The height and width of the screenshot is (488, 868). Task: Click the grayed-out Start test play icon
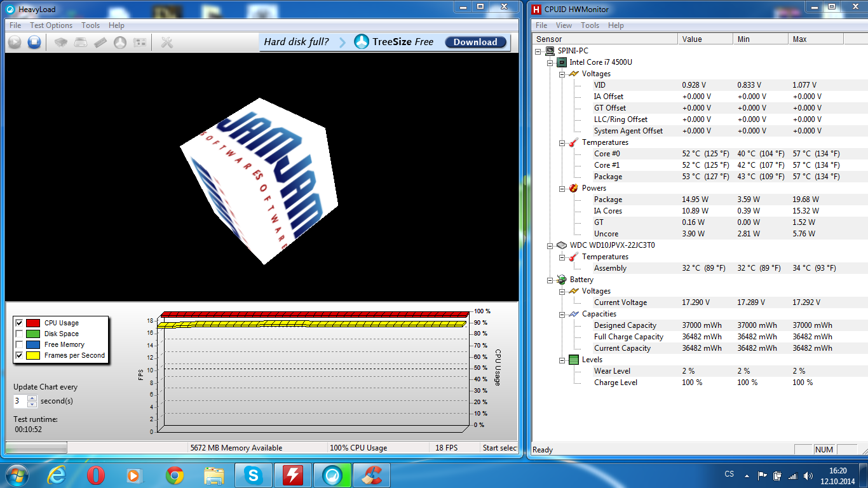[15, 43]
